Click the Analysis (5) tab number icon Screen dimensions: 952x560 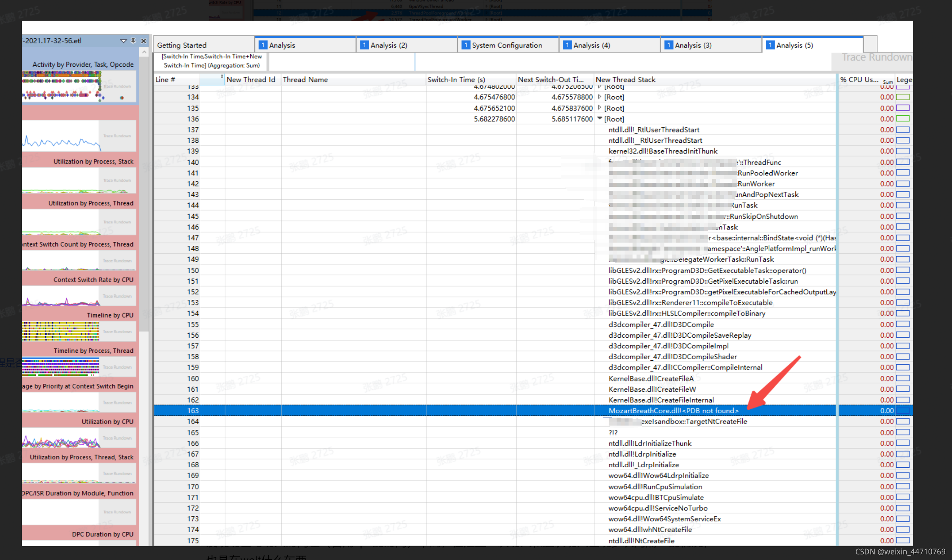tap(770, 45)
